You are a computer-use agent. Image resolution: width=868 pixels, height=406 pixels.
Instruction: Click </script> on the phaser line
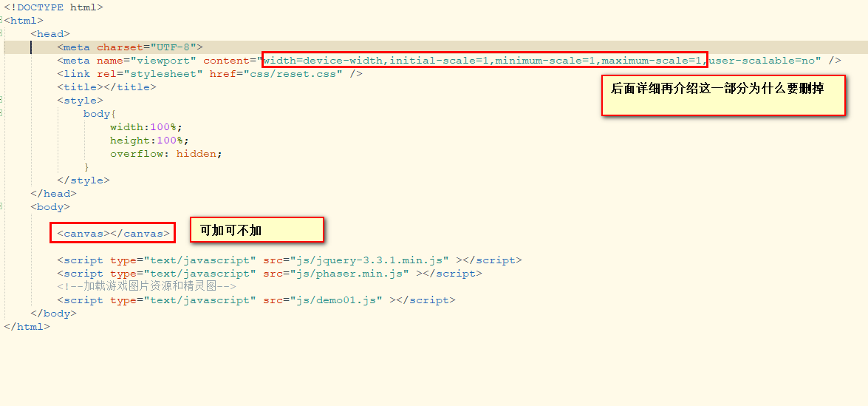(452, 274)
